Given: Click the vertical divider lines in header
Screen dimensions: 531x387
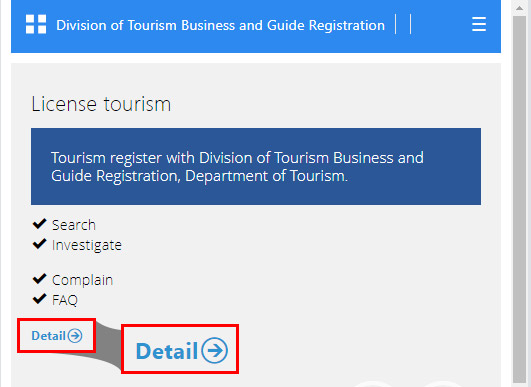Looking at the screenshot, I should point(403,24).
